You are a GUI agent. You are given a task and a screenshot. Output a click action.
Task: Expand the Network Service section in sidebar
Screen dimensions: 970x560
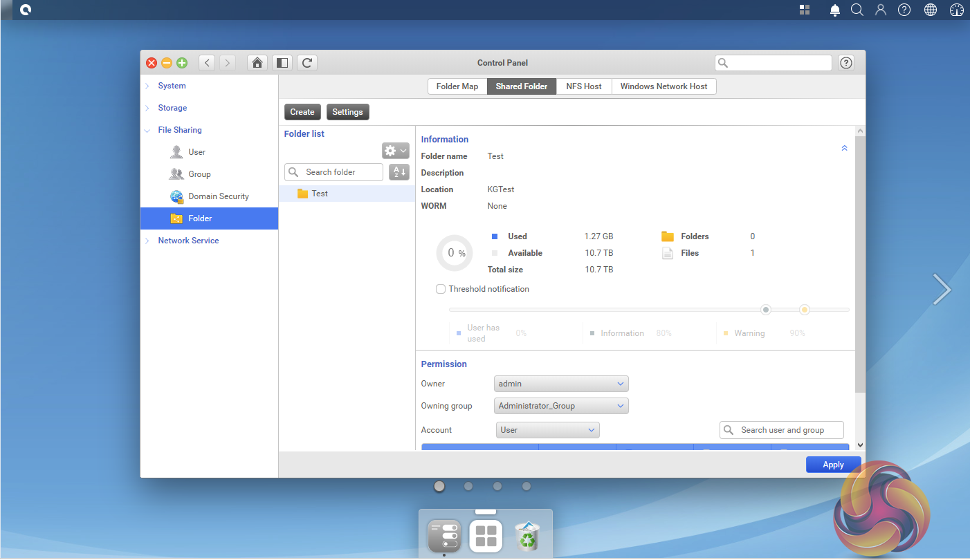pos(188,241)
